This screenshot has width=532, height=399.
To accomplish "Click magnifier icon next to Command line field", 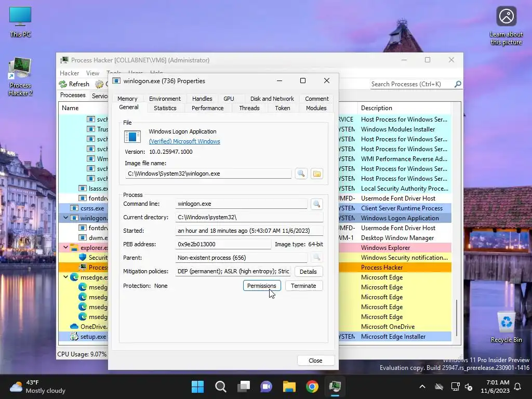I will [x=316, y=204].
